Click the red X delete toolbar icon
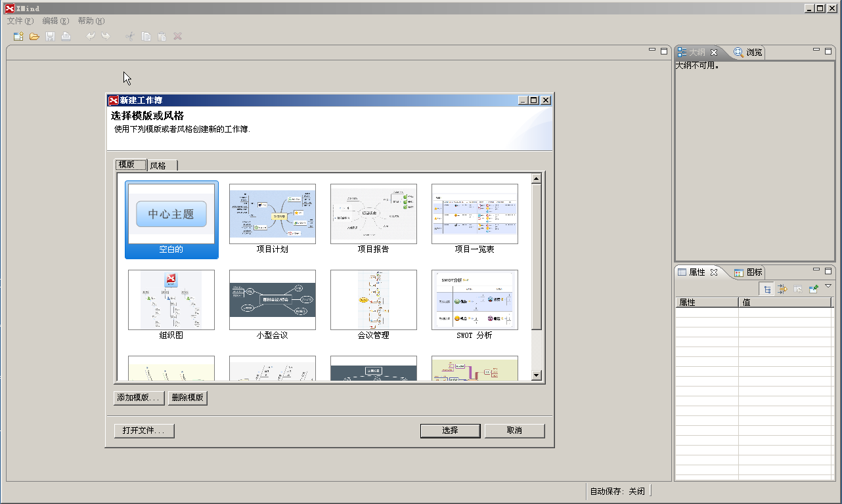The width and height of the screenshot is (842, 504). [177, 36]
